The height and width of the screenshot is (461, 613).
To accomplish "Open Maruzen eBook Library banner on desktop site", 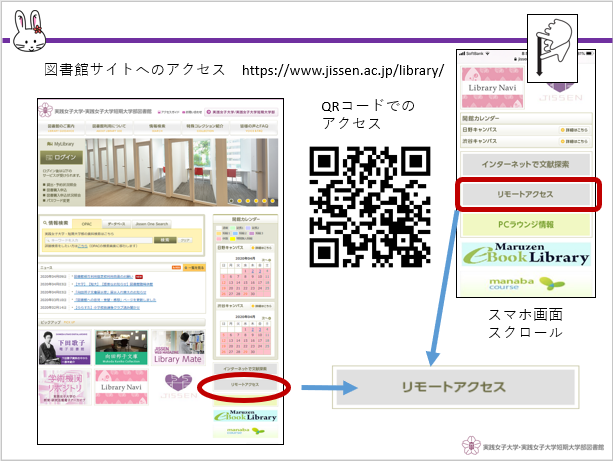I will [x=245, y=416].
